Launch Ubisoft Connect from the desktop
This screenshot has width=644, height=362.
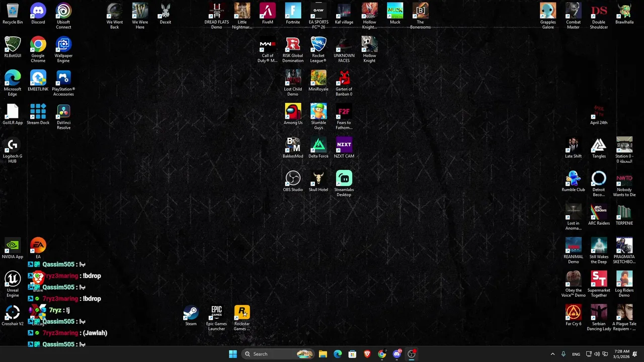[x=63, y=16]
